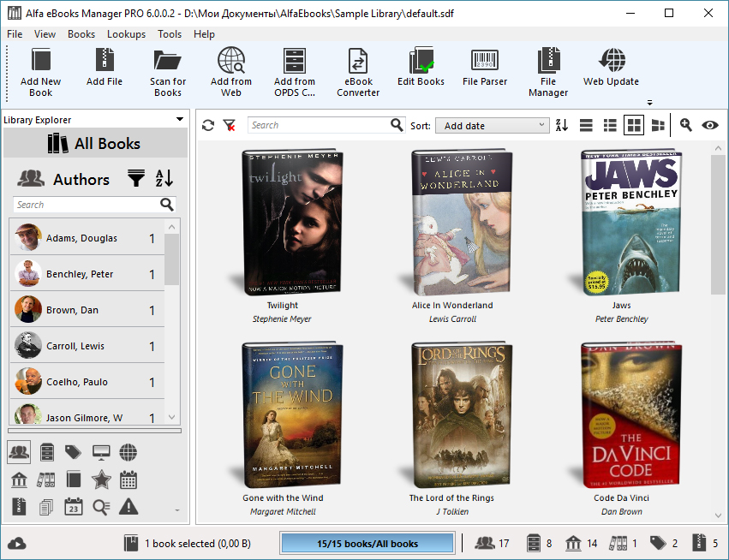The height and width of the screenshot is (560, 729).
Task: Open the Sort by Add date dropdown
Action: tap(493, 126)
